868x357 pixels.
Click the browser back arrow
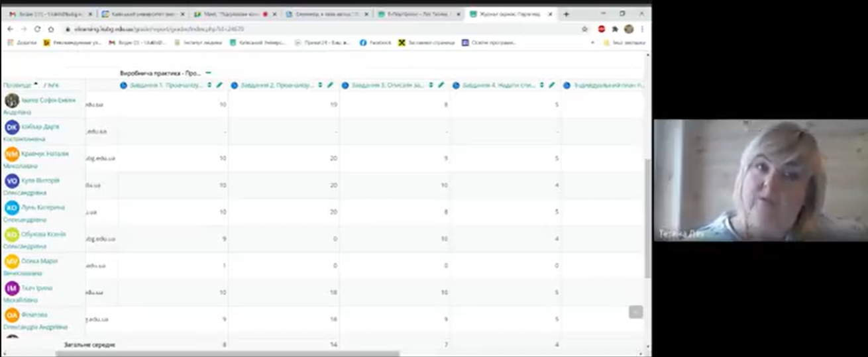coord(10,29)
